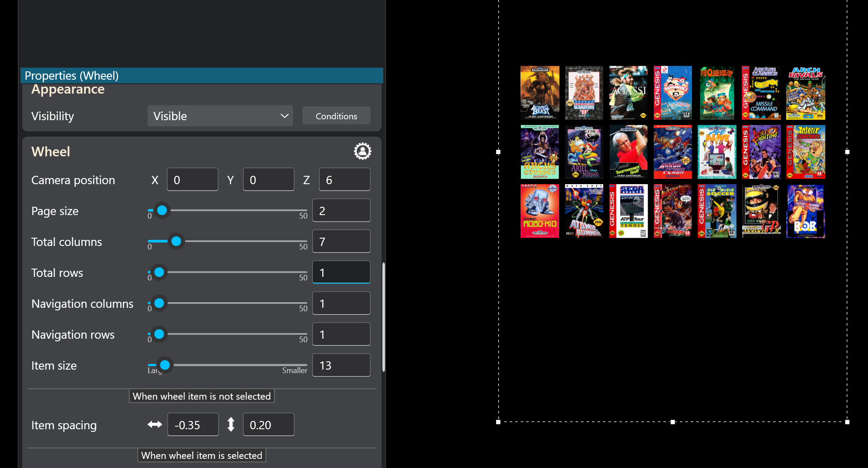Screen dimensions: 868x468
Task: Select the American Gladiators box art
Action: (584, 93)
